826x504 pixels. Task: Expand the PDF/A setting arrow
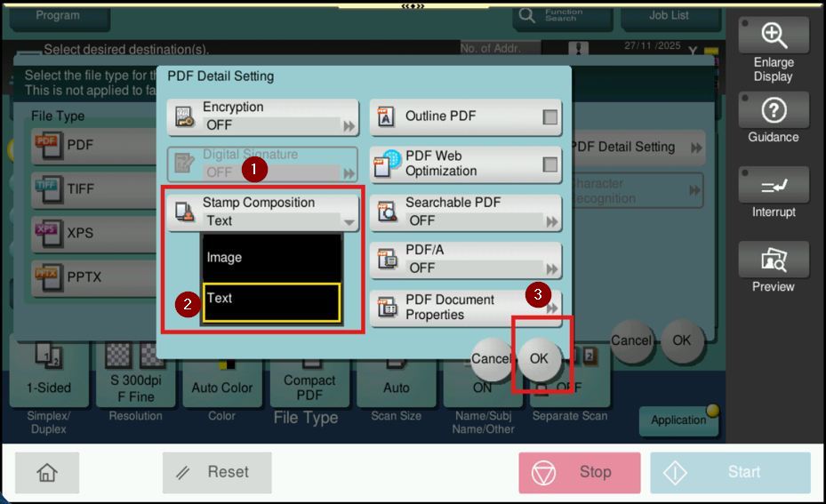click(552, 268)
